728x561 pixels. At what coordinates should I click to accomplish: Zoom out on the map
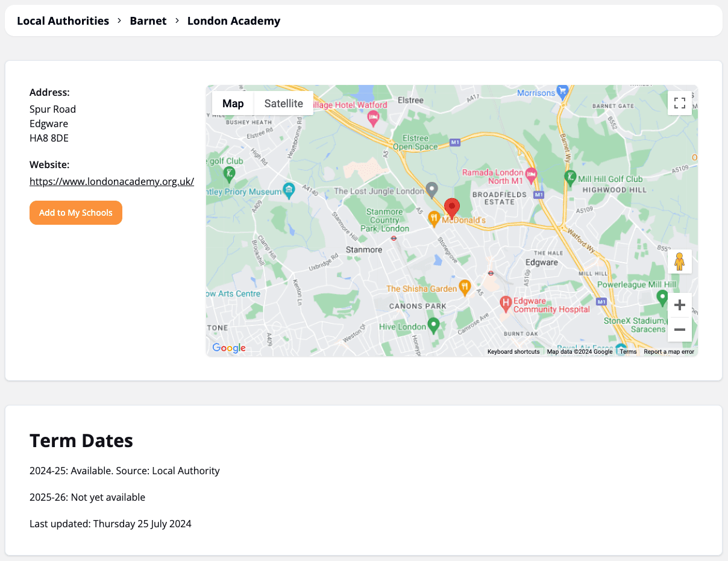(679, 330)
